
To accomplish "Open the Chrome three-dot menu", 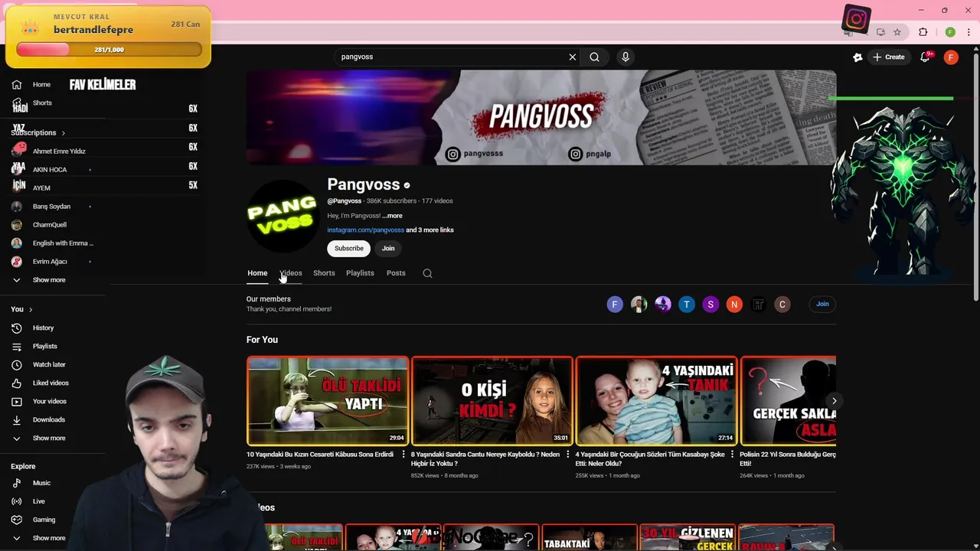I will pyautogui.click(x=969, y=32).
